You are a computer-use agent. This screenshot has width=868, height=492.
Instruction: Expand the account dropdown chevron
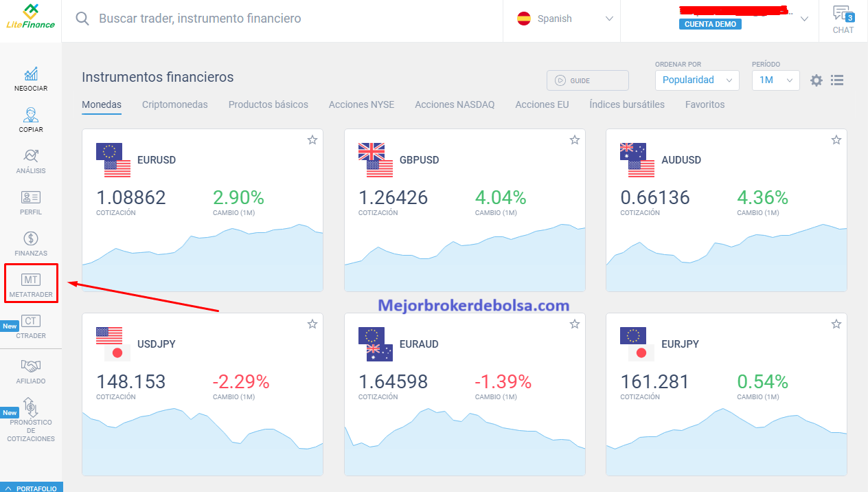(x=805, y=19)
